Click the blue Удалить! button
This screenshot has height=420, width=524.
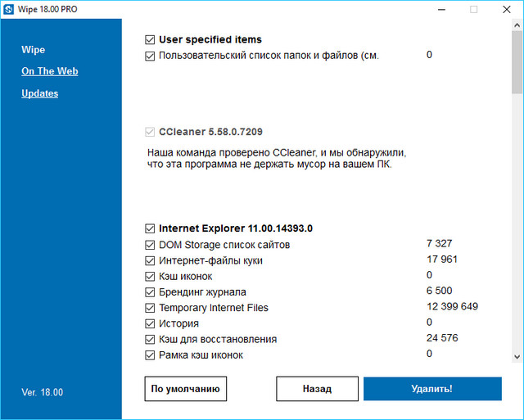pyautogui.click(x=432, y=389)
